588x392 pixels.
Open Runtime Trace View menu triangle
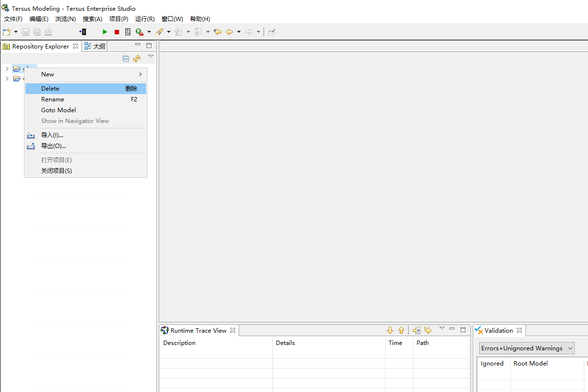click(x=442, y=328)
